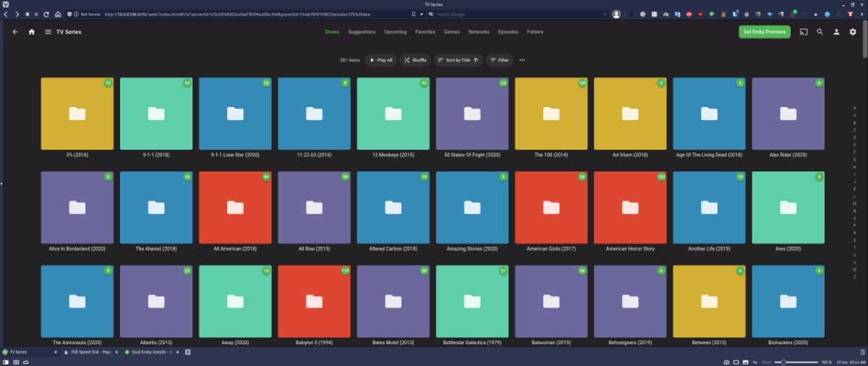Switch to the Genres tab
The height and width of the screenshot is (366, 868).
pyautogui.click(x=451, y=32)
